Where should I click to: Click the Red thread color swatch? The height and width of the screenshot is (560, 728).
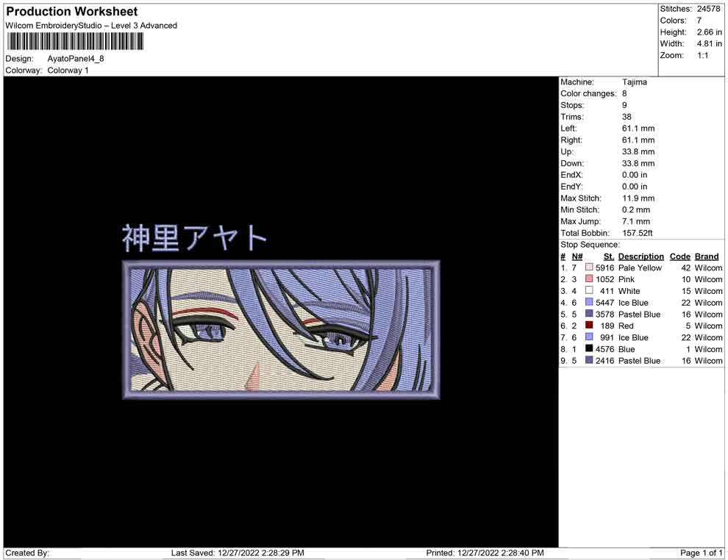point(589,326)
